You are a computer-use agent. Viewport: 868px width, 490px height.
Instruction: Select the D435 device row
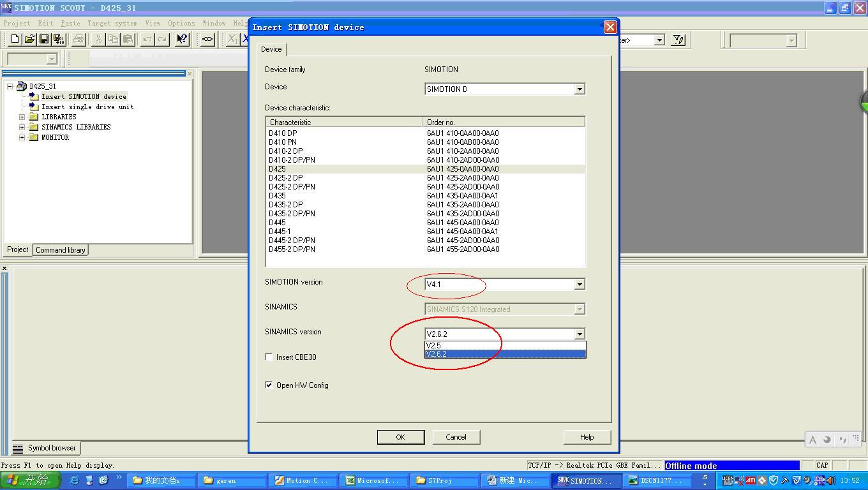(425, 196)
